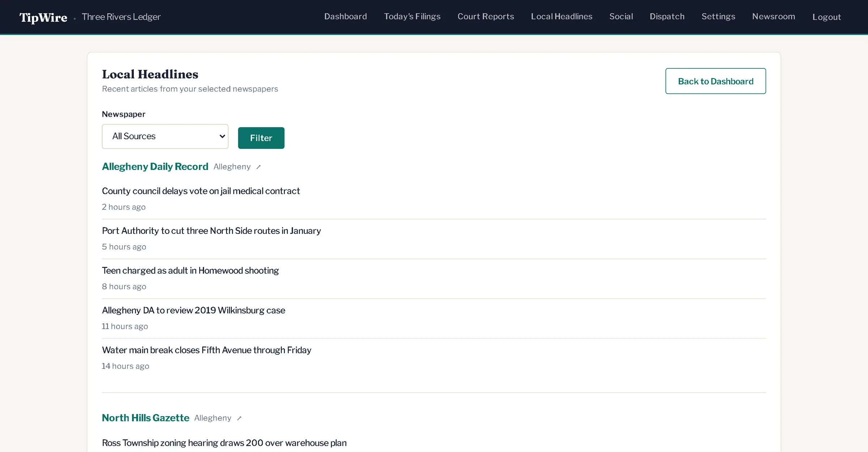Open 'Water main break closes Fifth Avenue' headline
868x452 pixels.
tap(207, 350)
